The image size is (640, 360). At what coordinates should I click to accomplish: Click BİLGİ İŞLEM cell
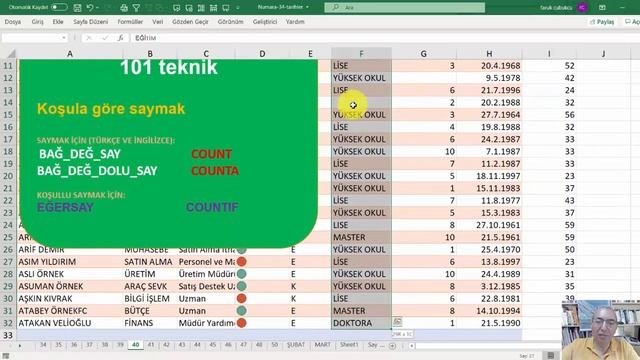[150, 298]
